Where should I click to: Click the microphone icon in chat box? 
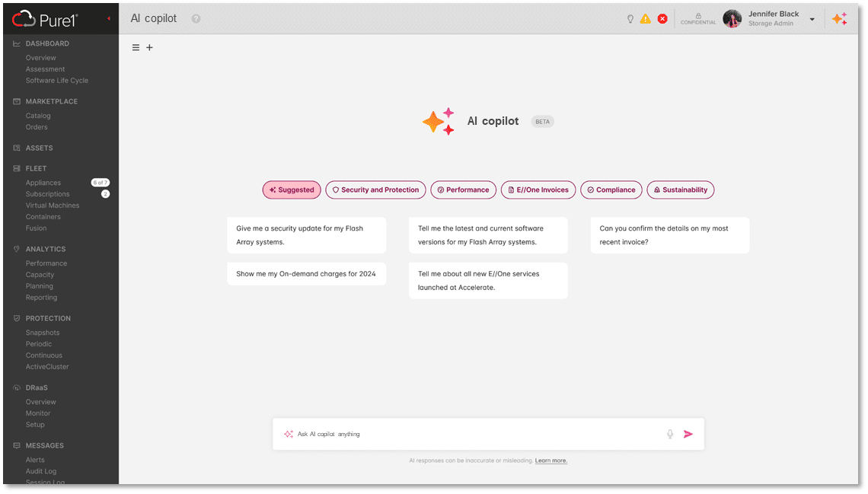tap(670, 434)
